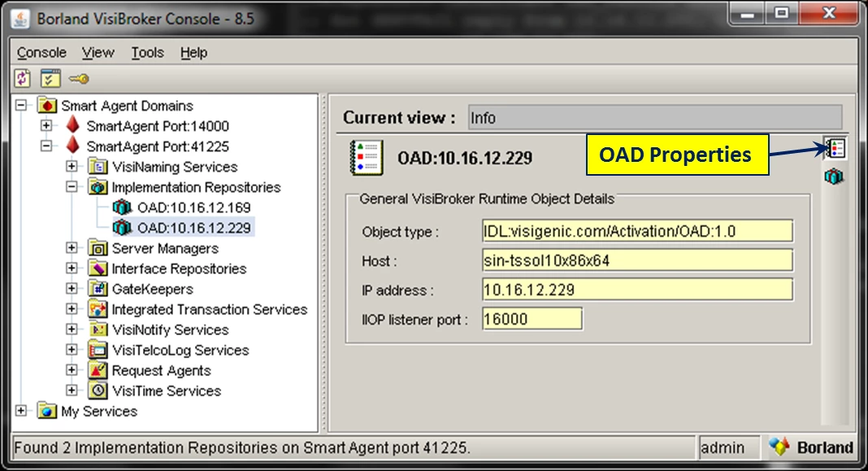Select the My Services tree label
868x471 pixels.
click(x=99, y=412)
